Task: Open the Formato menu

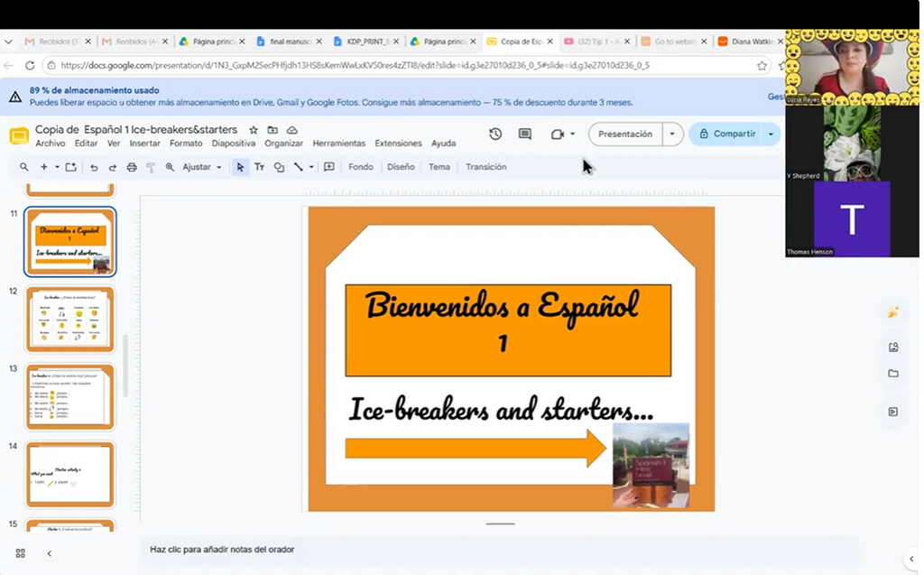Action: (x=186, y=144)
